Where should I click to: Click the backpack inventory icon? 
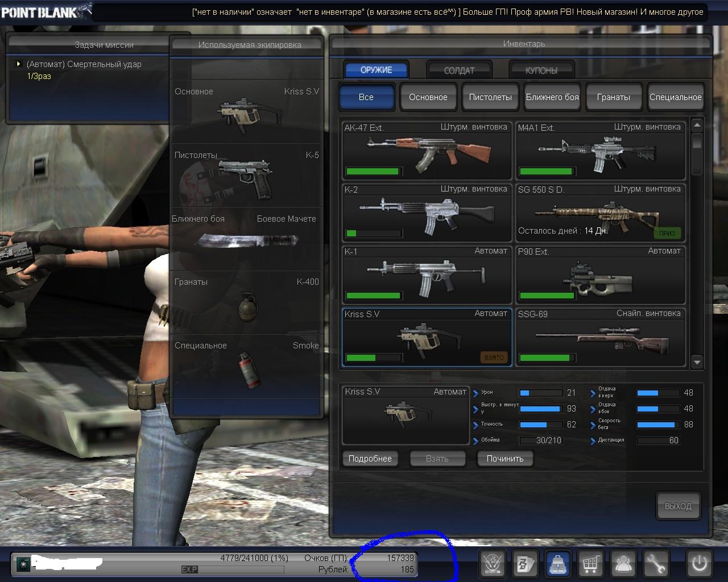coord(559,564)
